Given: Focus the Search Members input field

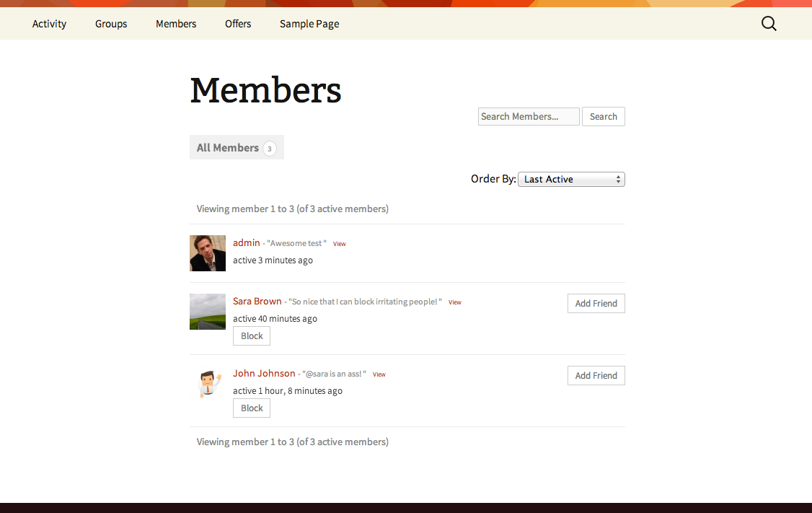Looking at the screenshot, I should (x=528, y=117).
